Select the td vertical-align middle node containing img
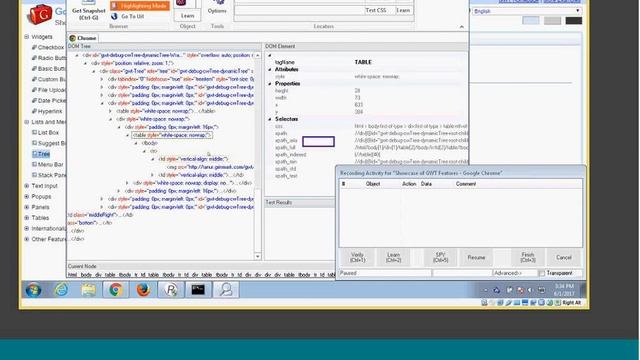 (x=194, y=159)
